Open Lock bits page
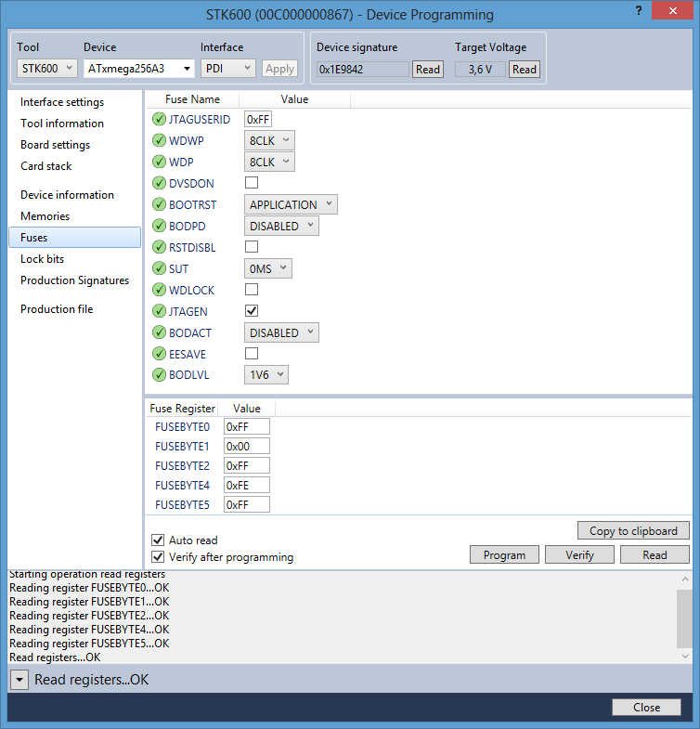Viewport: 700px width, 729px height. click(x=43, y=259)
